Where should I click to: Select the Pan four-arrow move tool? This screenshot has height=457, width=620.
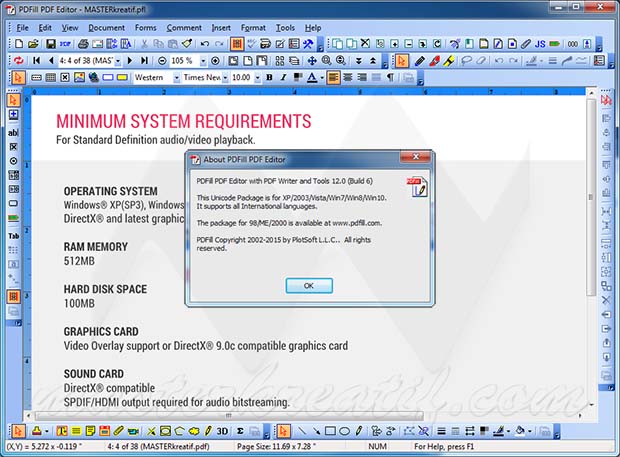click(312, 60)
